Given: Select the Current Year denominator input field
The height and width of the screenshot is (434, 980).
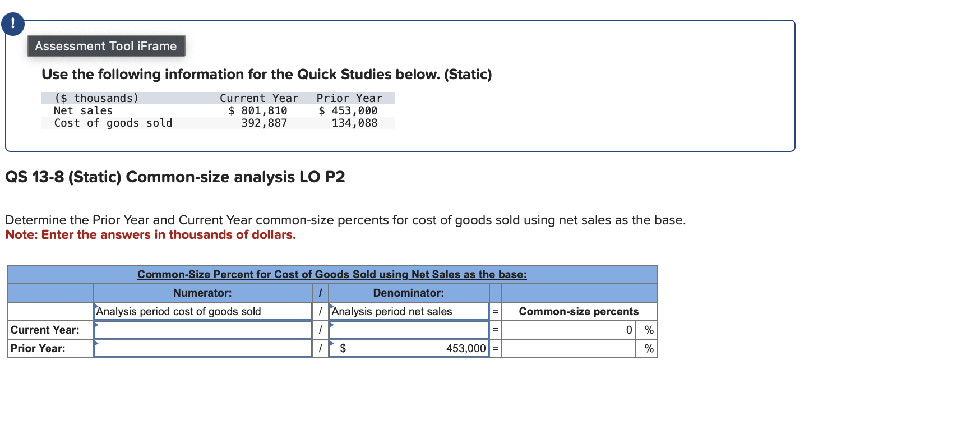Looking at the screenshot, I should (409, 330).
